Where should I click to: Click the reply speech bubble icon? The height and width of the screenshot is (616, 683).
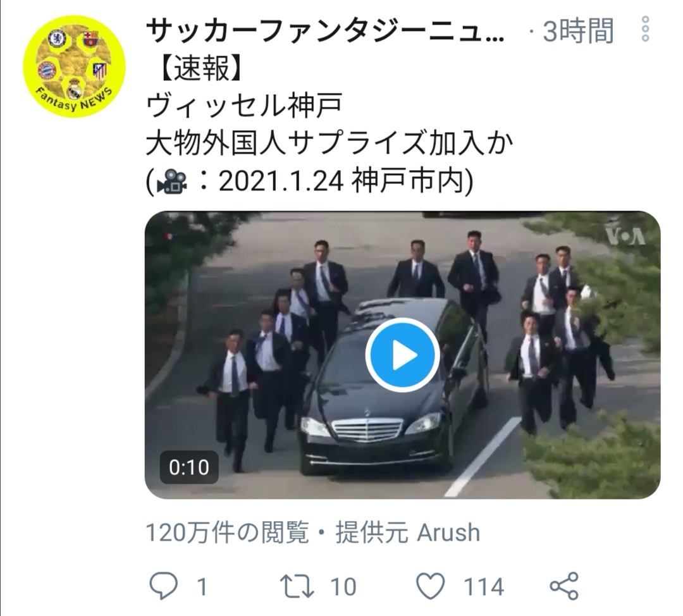pos(163,586)
